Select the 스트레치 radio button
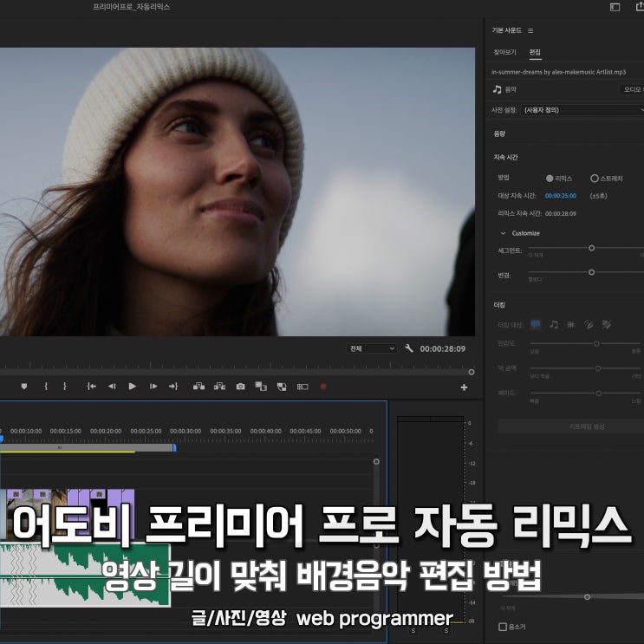Screen dimensions: 644x644 (x=595, y=179)
